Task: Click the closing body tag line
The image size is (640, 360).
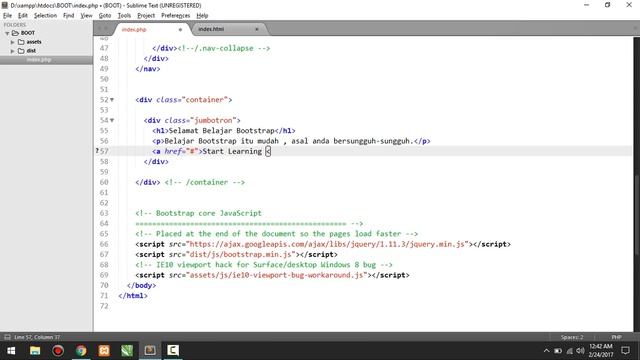Action: pyautogui.click(x=141, y=285)
